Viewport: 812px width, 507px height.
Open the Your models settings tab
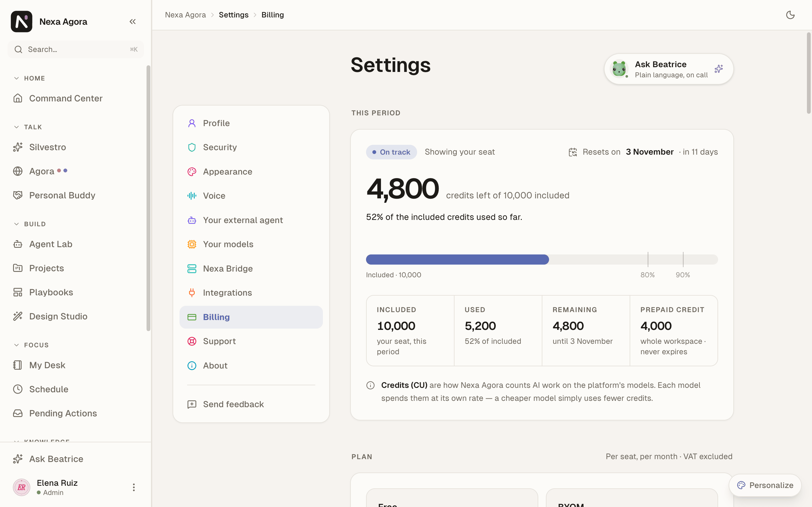point(251,244)
